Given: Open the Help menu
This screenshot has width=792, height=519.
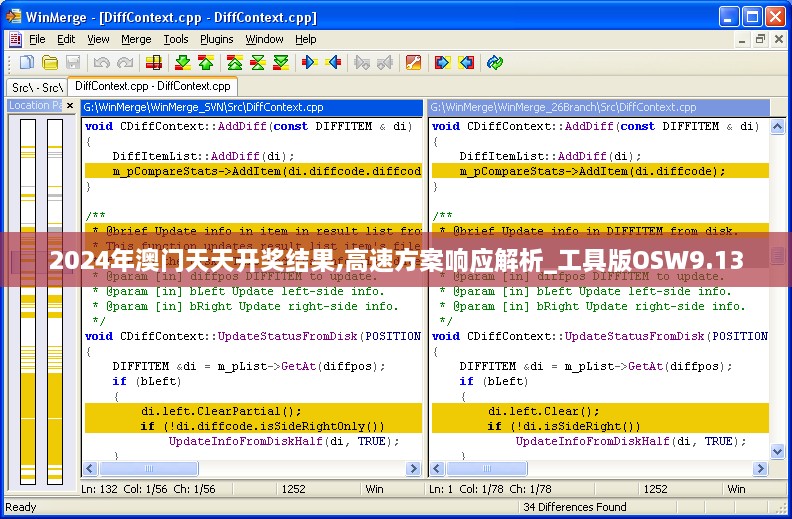Looking at the screenshot, I should point(306,39).
